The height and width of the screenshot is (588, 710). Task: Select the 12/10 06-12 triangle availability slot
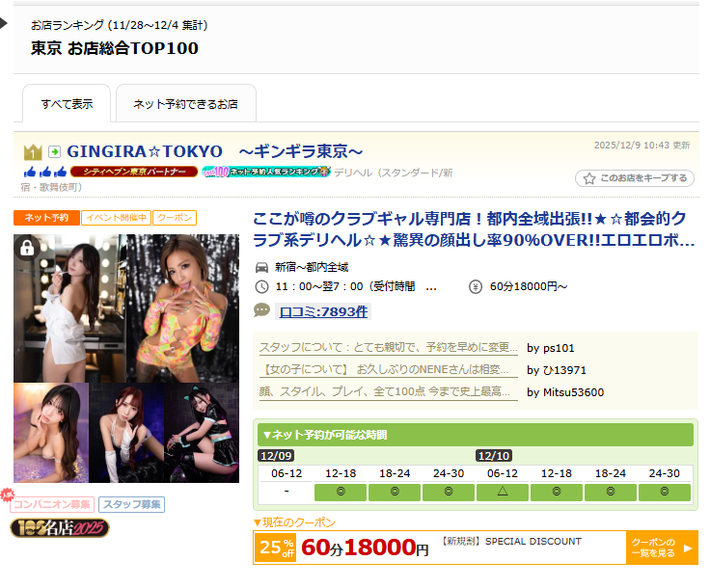[503, 492]
